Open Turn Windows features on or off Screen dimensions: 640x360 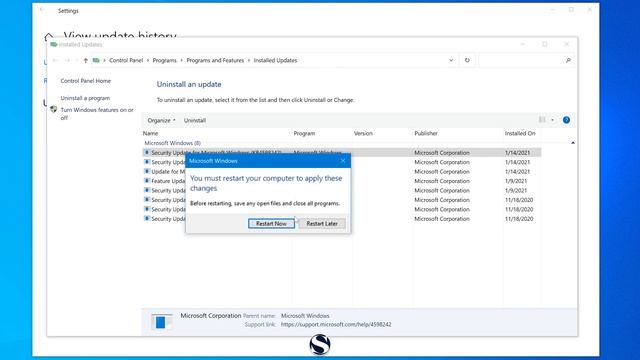(x=97, y=114)
